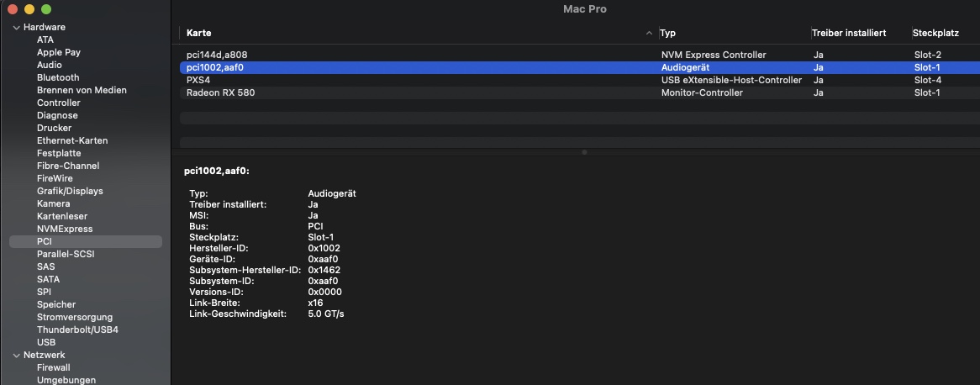Sort by Treiber installiert column header
980x385 pixels.
[x=849, y=33]
